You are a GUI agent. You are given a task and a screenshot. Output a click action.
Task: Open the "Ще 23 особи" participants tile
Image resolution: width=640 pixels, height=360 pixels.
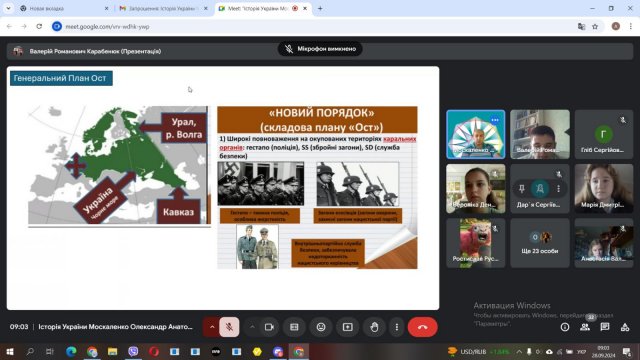point(540,243)
